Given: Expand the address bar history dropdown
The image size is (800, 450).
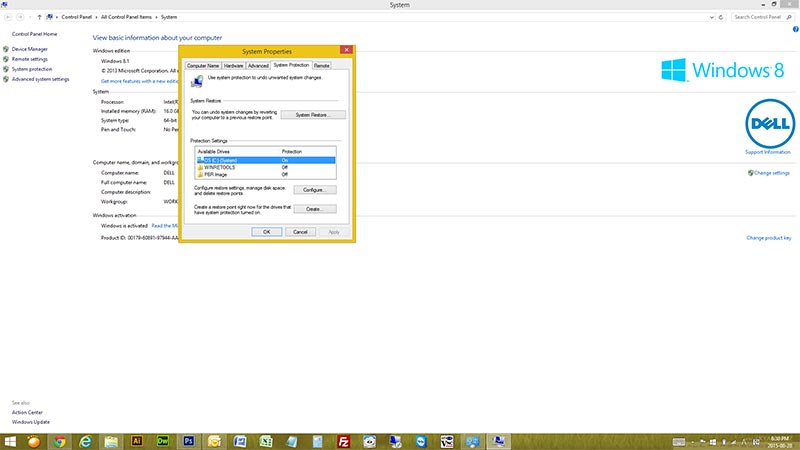Looking at the screenshot, I should (712, 17).
